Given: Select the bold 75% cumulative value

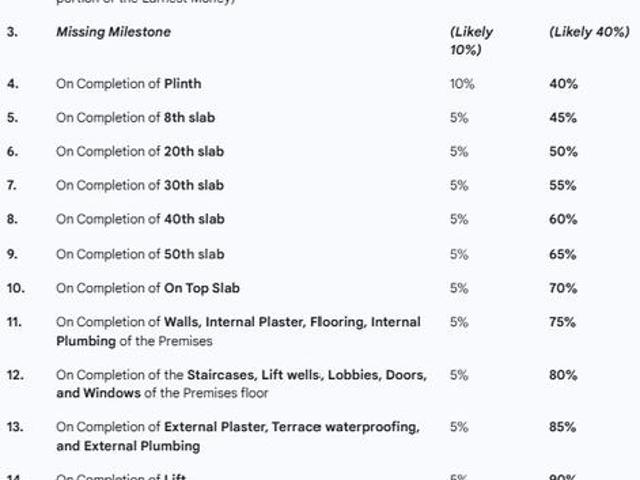Looking at the screenshot, I should click(562, 322).
